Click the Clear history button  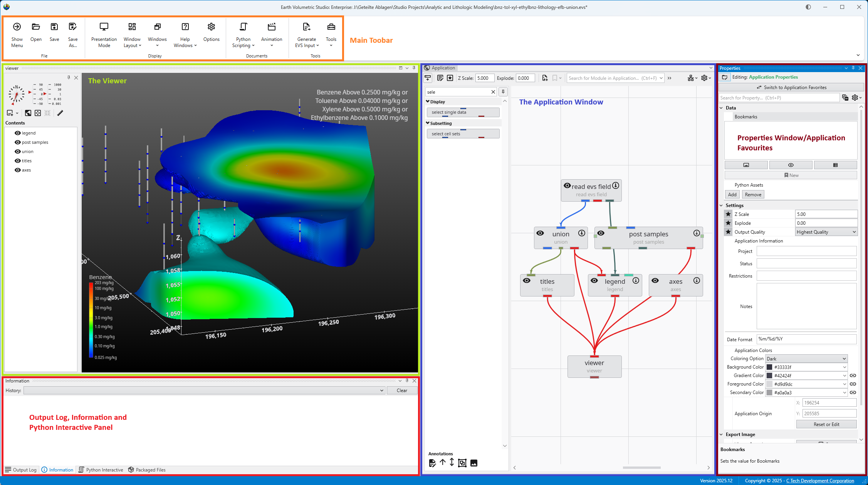(402, 391)
